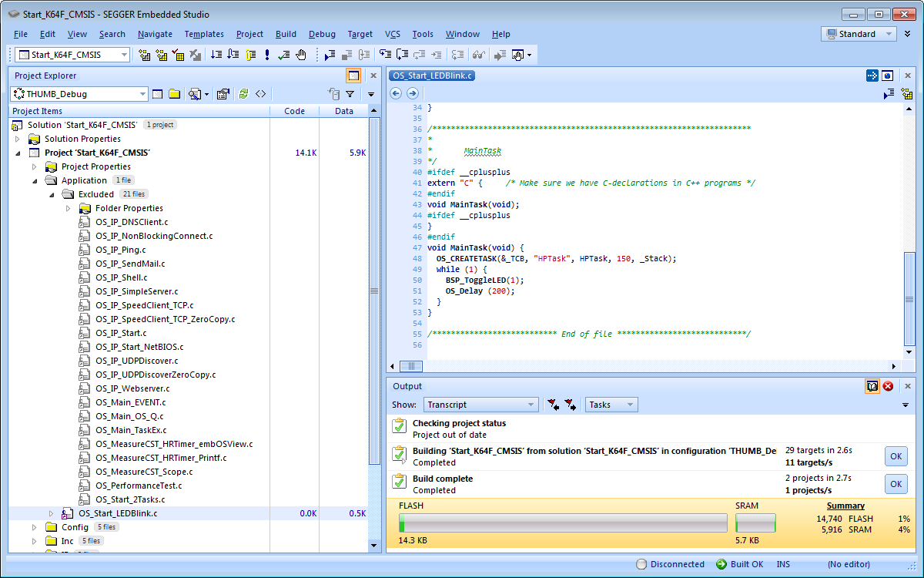Viewport: 924px width, 578px height.
Task: Click the yellow build icon in the editor toolbar
Action: [906, 94]
